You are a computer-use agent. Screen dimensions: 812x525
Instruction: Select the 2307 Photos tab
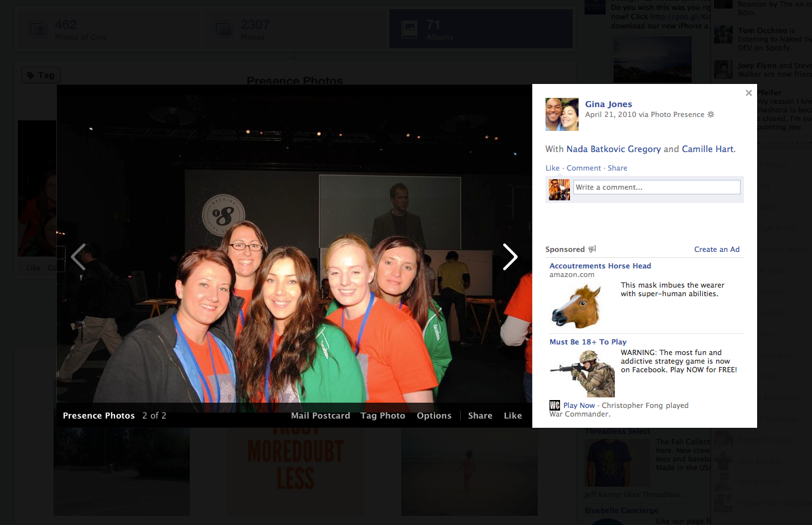tap(294, 29)
